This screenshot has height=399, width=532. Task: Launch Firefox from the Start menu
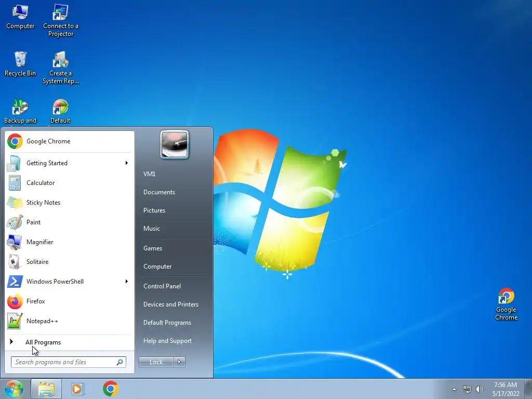coord(69,301)
